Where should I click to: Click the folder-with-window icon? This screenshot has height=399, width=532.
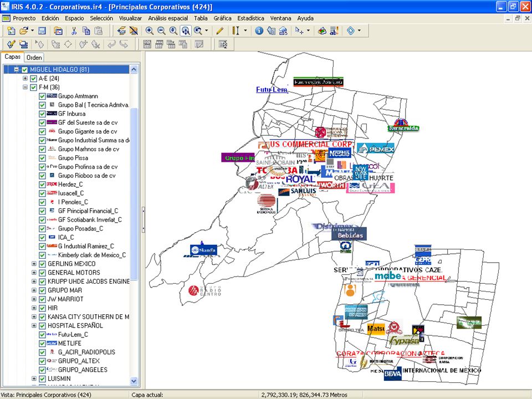pos(58,31)
